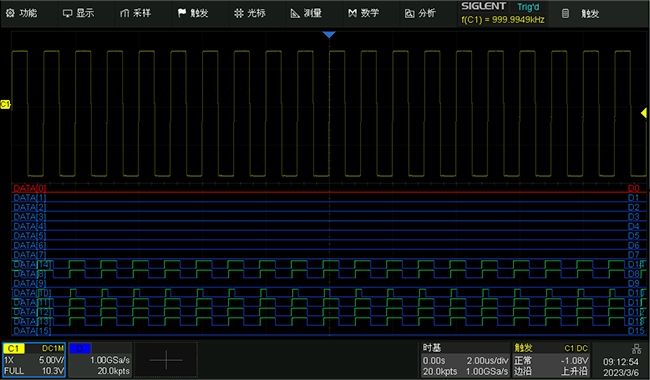Select the DATA[8] digital channel label
The width and height of the screenshot is (650, 380).
click(29, 274)
